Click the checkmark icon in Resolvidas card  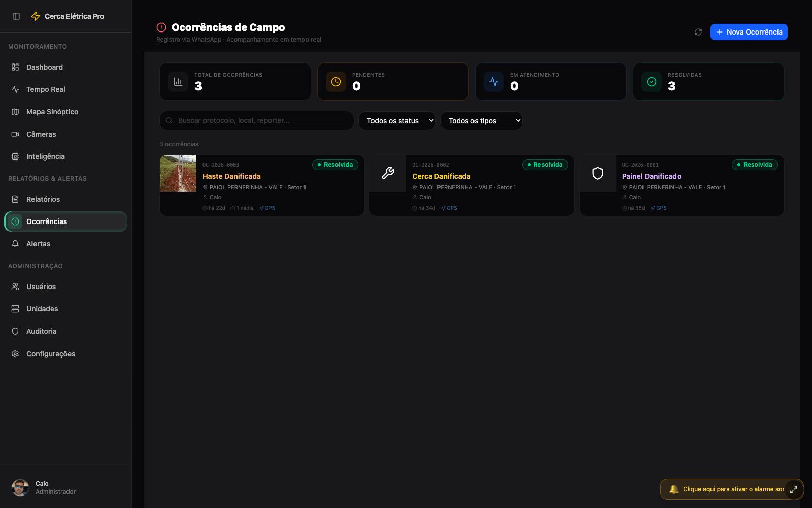[652, 82]
